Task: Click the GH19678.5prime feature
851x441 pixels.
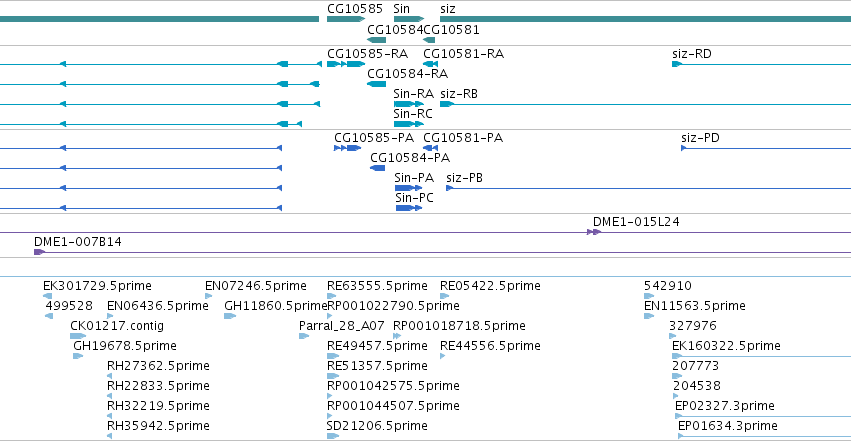Action: click(78, 356)
